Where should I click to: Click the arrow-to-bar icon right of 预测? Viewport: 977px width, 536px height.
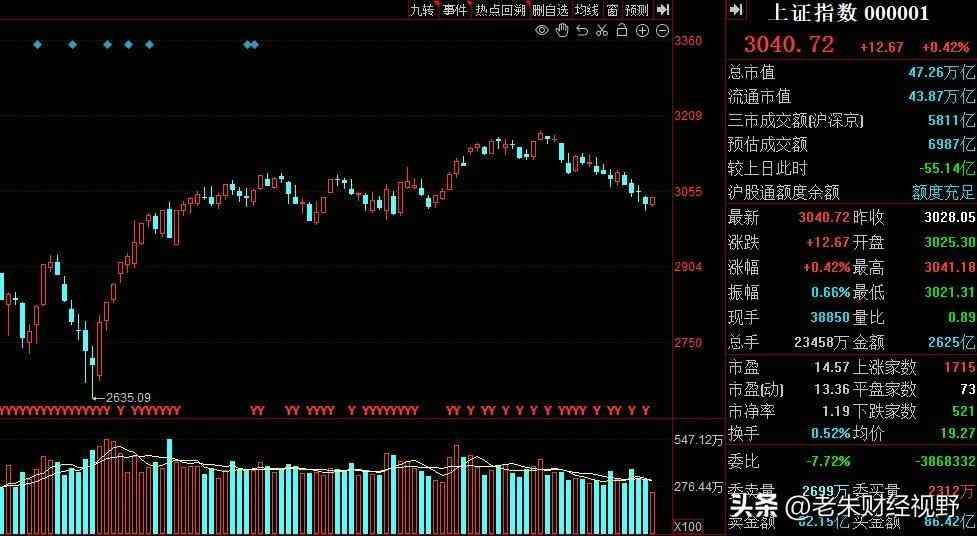(x=664, y=10)
